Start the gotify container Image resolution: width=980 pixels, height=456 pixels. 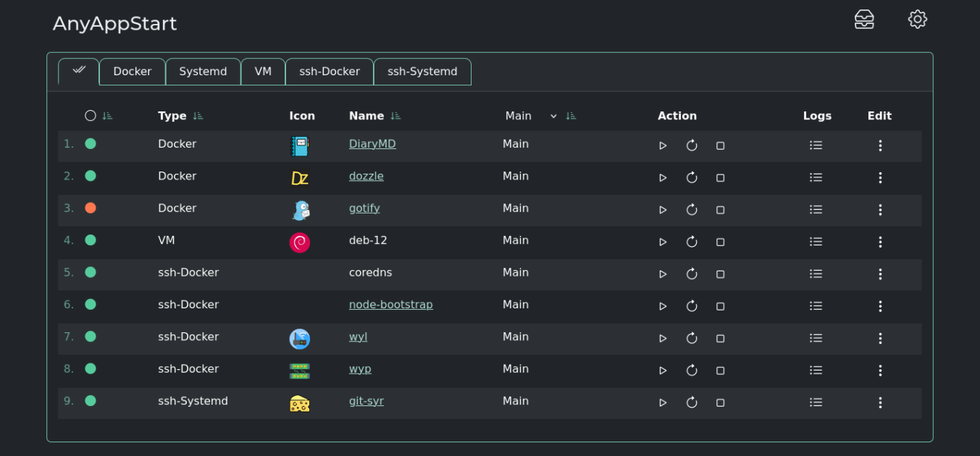(663, 210)
